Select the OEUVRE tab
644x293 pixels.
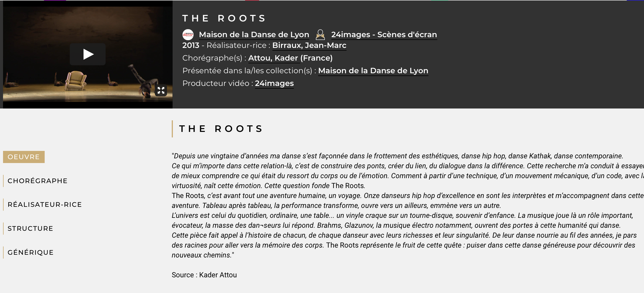click(x=24, y=157)
